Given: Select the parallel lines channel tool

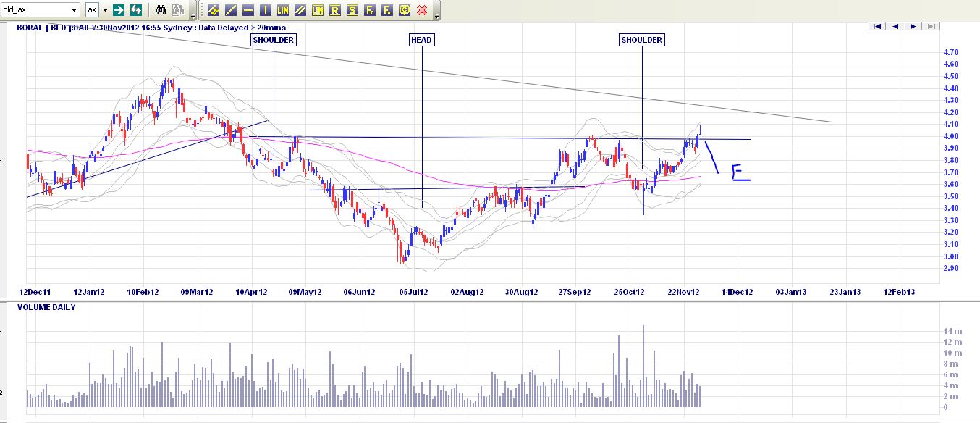Looking at the screenshot, I should 300,10.
